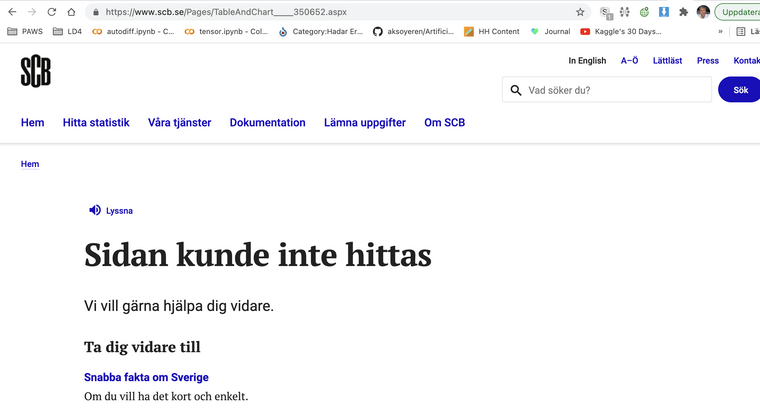
Task: Open the Hitta statistik menu
Action: (x=96, y=123)
